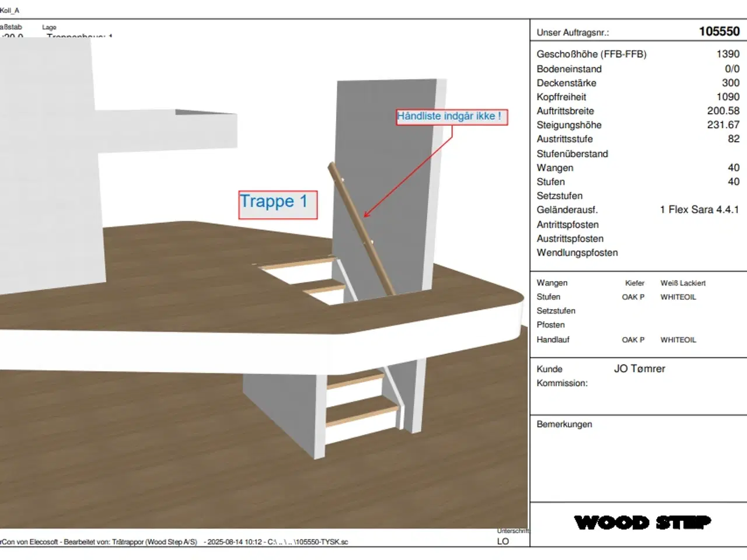Select the 'Trappe 1' label box

point(278,204)
